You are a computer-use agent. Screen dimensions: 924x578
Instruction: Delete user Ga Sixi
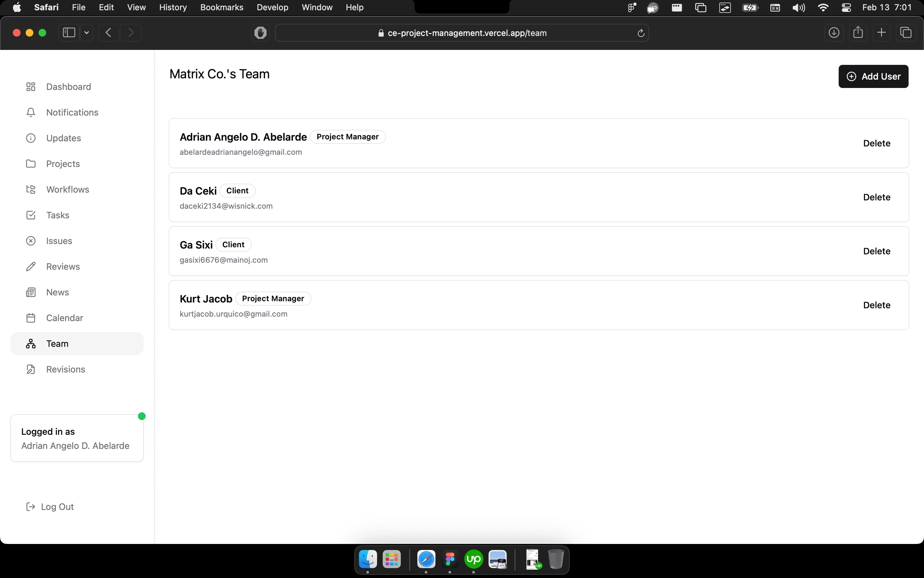[877, 251]
